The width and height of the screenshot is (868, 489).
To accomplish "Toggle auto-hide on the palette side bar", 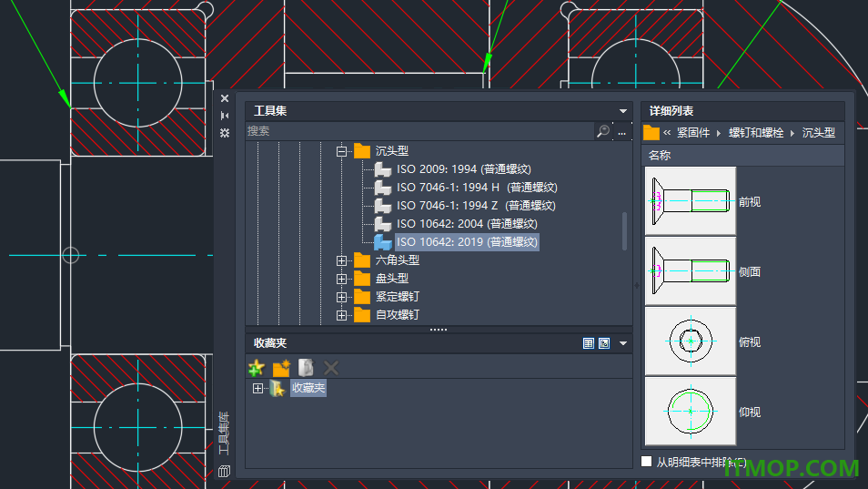I will tap(224, 116).
